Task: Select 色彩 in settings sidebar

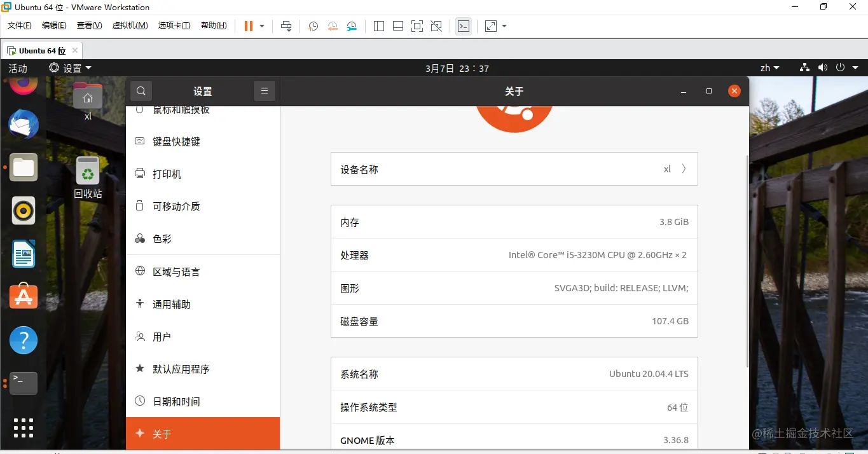Action: [203, 238]
